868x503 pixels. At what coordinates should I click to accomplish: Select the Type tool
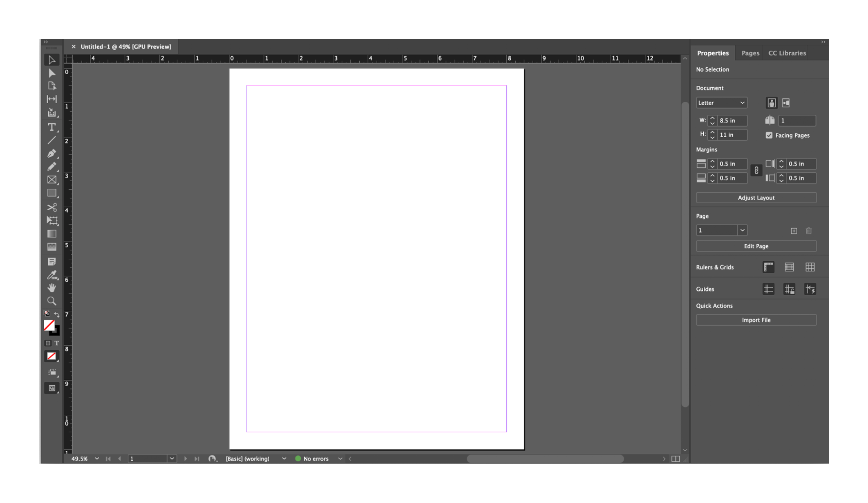(52, 127)
